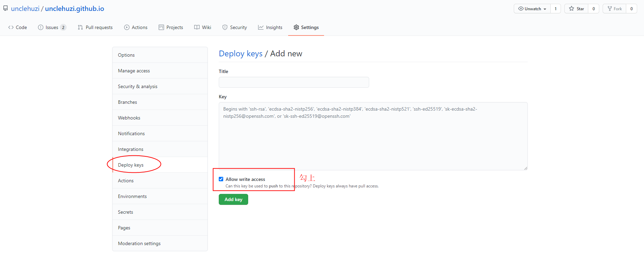Open Options in settings sidebar

coord(160,55)
